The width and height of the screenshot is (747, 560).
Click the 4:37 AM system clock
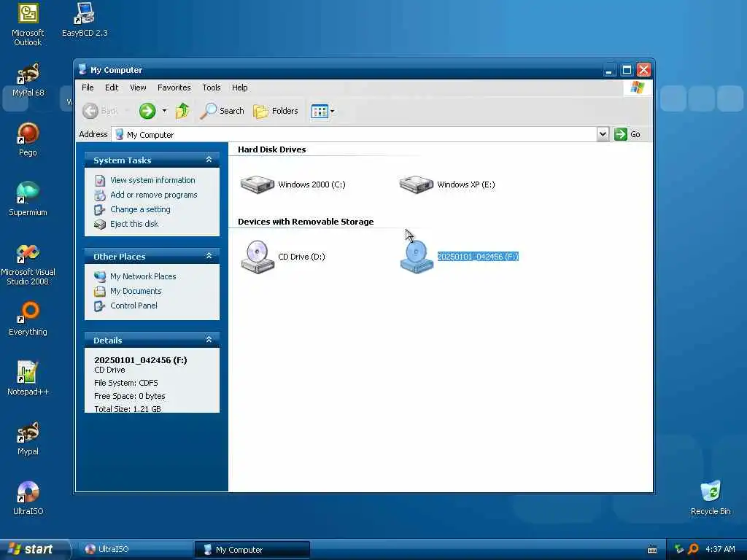coord(720,549)
